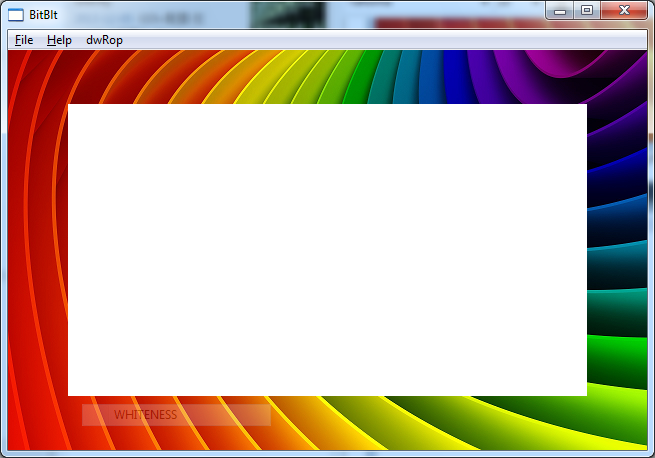
Task: Minimize the BitBlt window
Action: click(560, 11)
